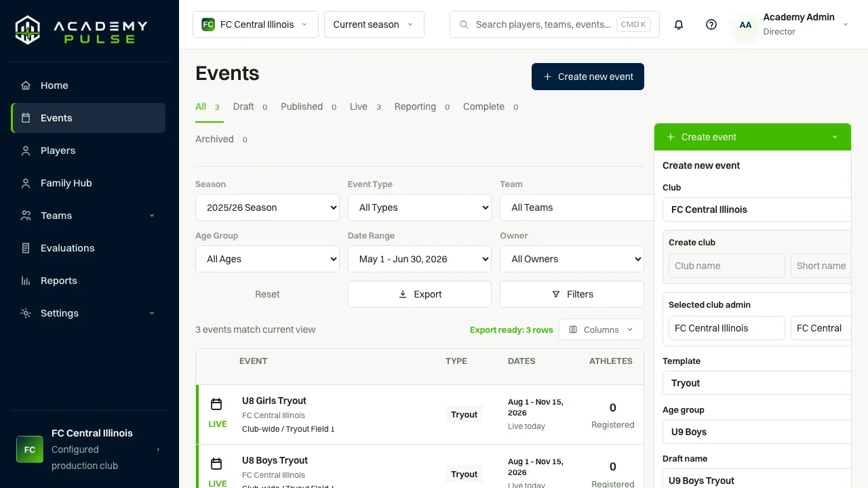Click the Club name input field
The width and height of the screenshot is (868, 488).
(x=726, y=266)
